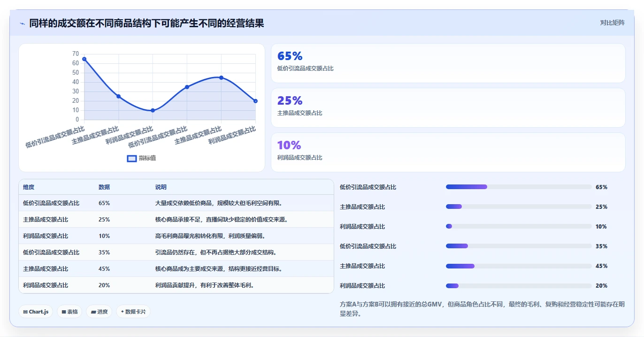Click the small blue icon before the page title

[22, 23]
